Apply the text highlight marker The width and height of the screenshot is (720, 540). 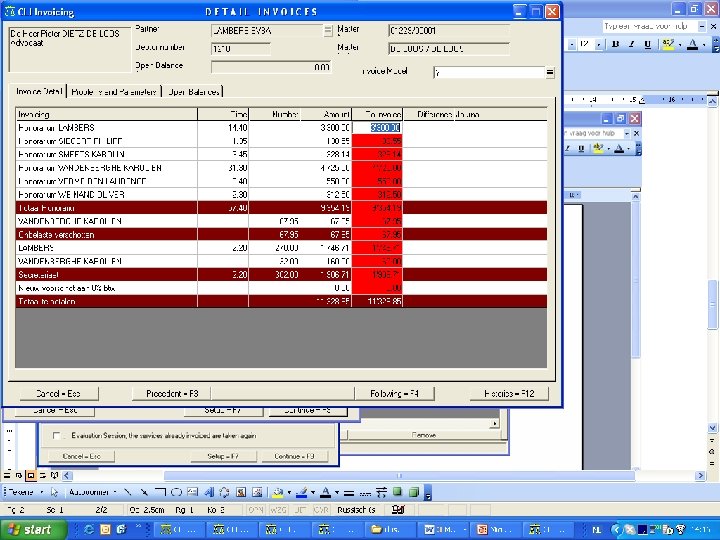[x=668, y=44]
